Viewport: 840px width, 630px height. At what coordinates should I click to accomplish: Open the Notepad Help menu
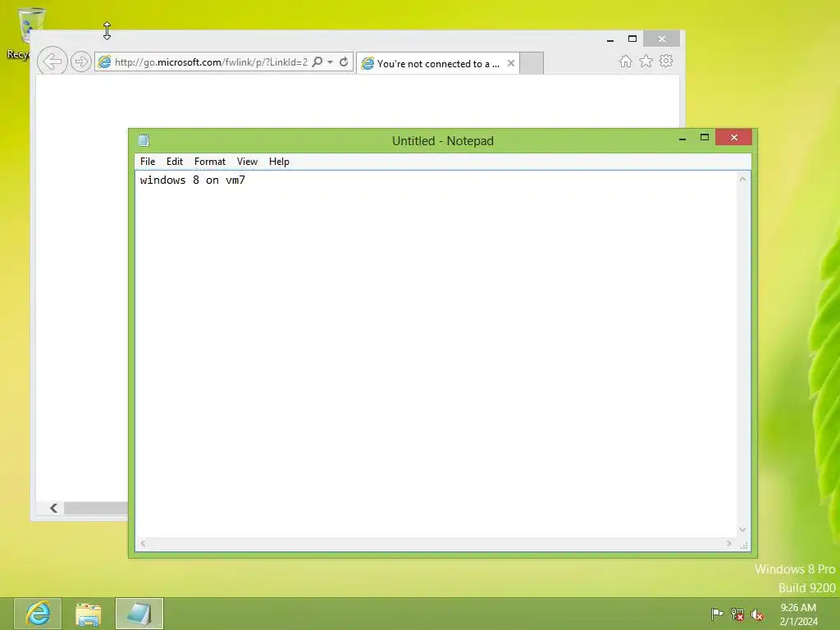(x=279, y=162)
